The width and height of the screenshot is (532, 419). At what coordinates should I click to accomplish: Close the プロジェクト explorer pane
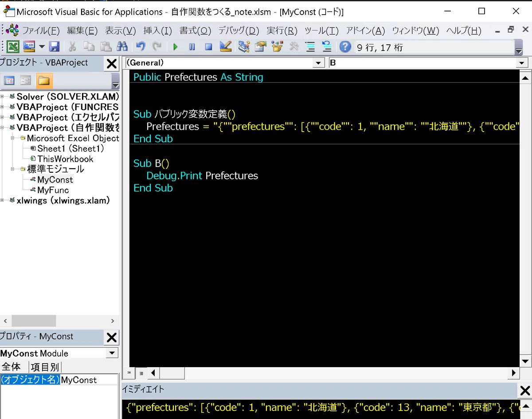111,64
